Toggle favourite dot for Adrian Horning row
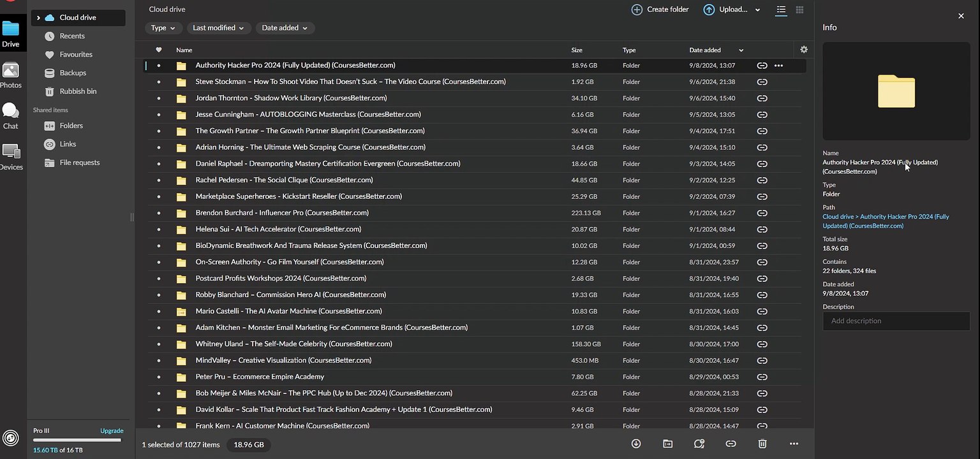Screen dimensions: 980x459 (x=159, y=147)
